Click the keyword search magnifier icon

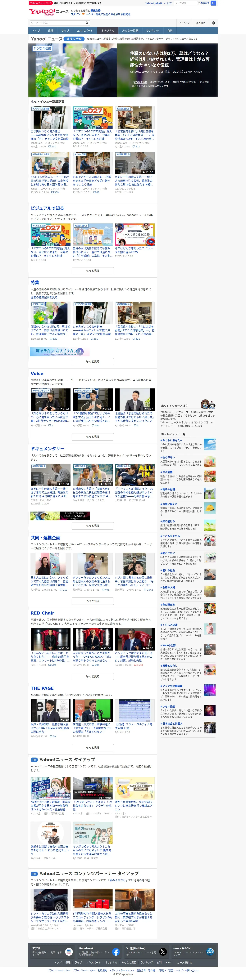[87, 23]
